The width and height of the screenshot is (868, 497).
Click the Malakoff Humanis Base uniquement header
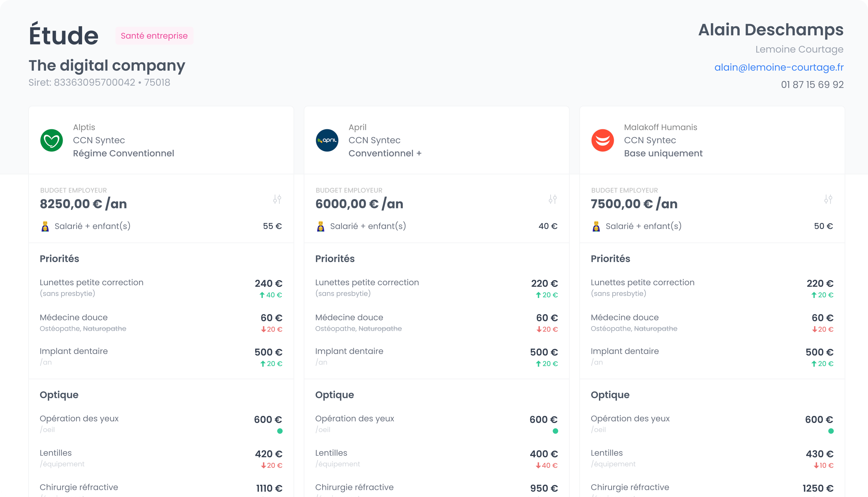663,153
